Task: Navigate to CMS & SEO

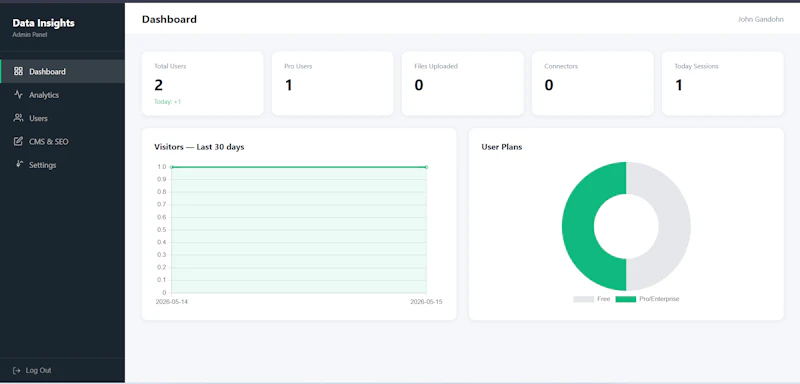Action: click(x=62, y=142)
